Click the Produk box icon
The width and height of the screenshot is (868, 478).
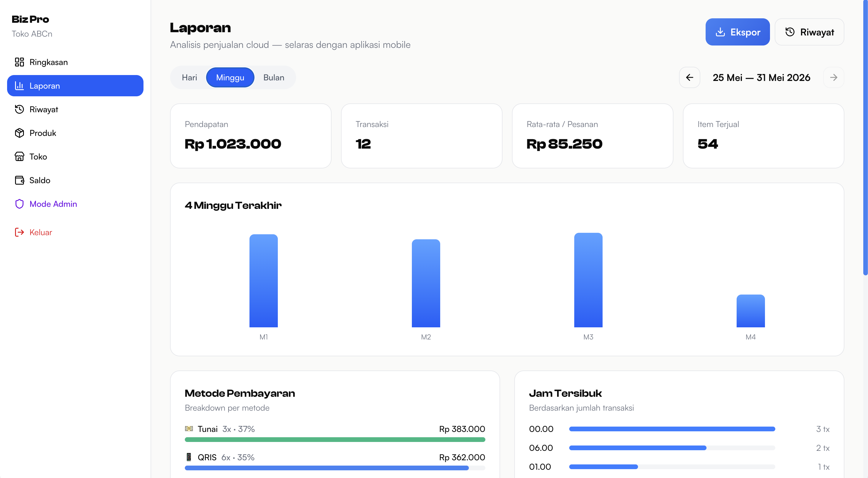click(19, 133)
